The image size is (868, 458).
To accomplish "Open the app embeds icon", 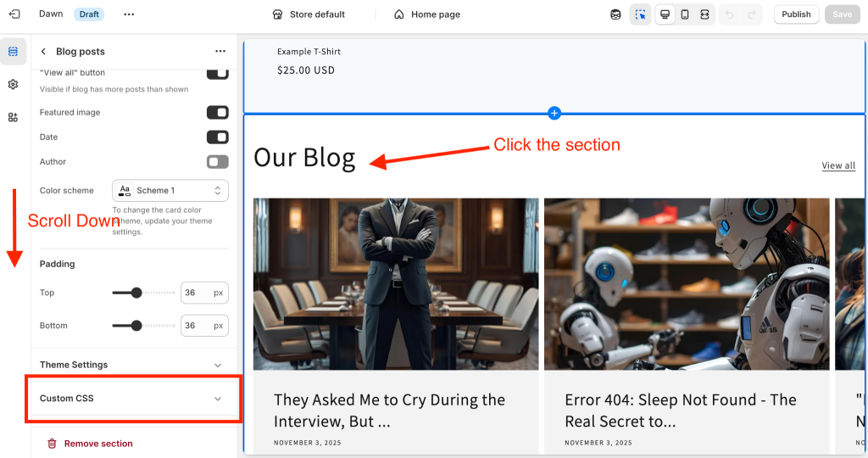I will [13, 117].
